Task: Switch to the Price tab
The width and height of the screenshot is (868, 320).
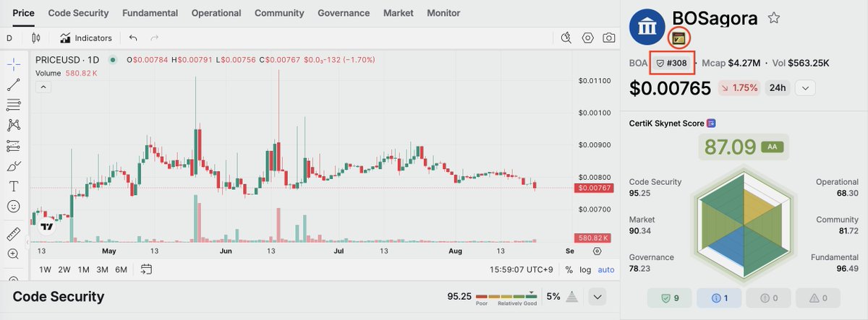Action: 23,13
